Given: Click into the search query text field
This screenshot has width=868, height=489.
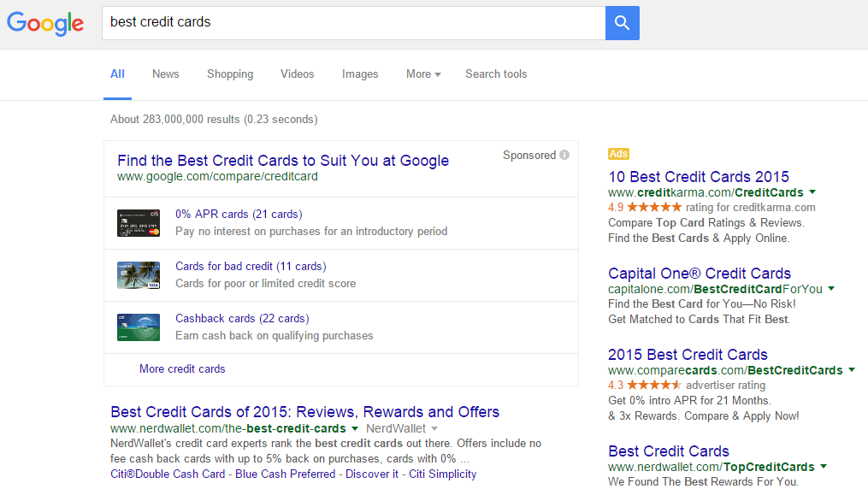Looking at the screenshot, I should tap(351, 22).
